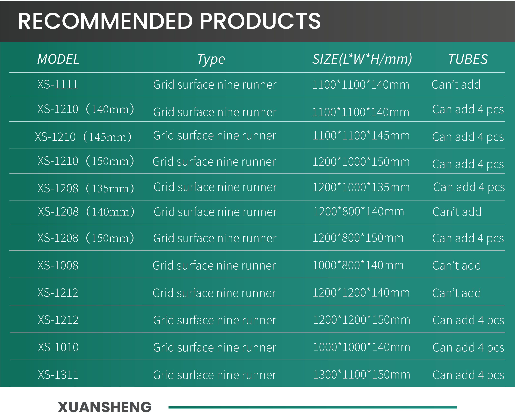Select model cell XS-1111
515x420 pixels.
click(58, 84)
